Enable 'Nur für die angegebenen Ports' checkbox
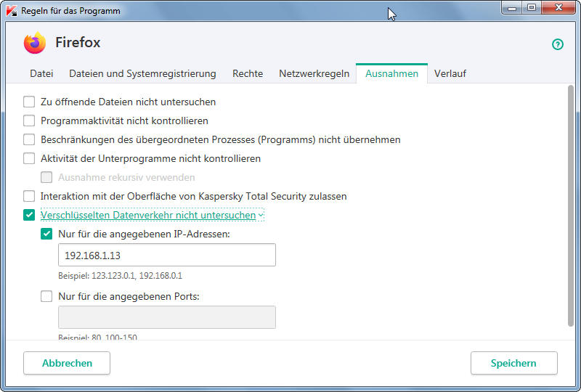 (x=46, y=296)
